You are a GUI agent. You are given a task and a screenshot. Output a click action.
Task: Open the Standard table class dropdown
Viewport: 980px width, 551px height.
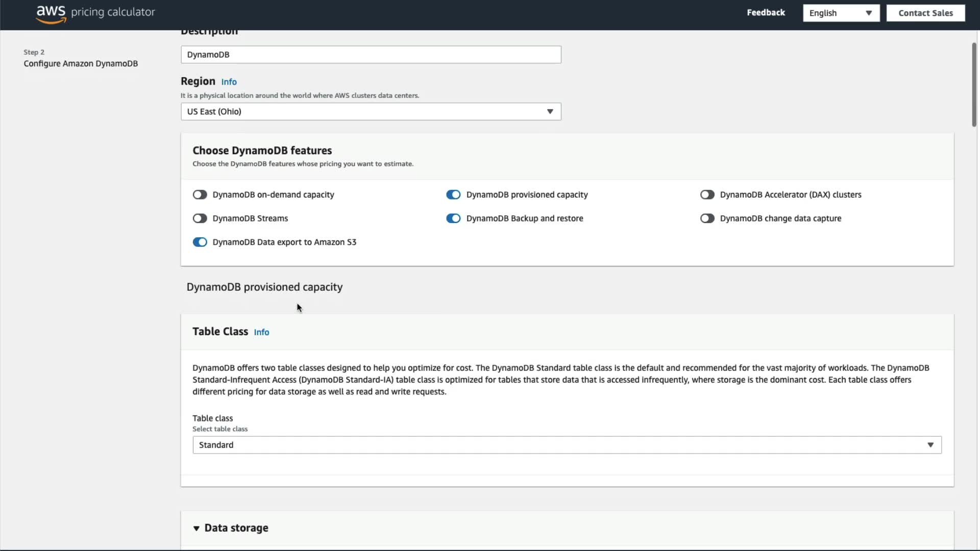point(567,445)
